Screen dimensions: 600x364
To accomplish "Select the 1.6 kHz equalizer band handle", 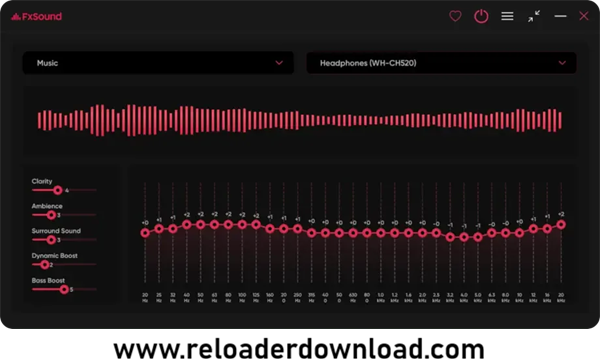I will coord(408,233).
